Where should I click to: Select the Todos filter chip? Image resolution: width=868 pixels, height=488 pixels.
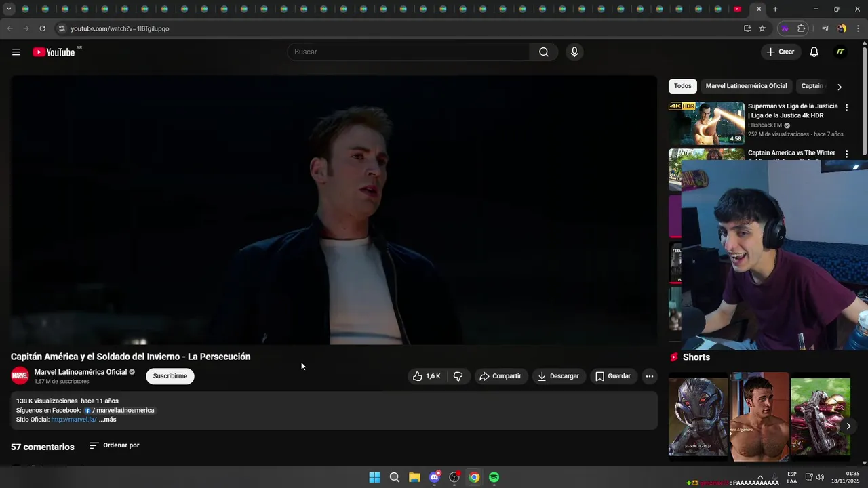tap(683, 86)
